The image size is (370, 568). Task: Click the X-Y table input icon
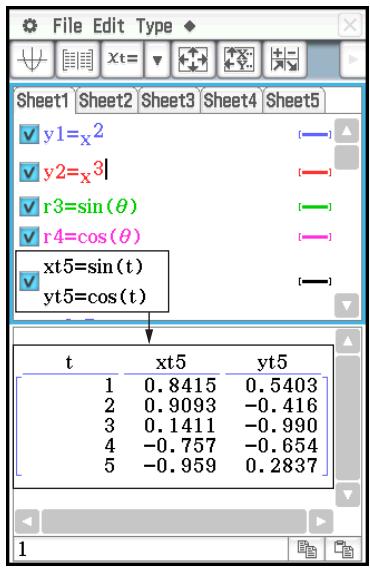[x=238, y=59]
